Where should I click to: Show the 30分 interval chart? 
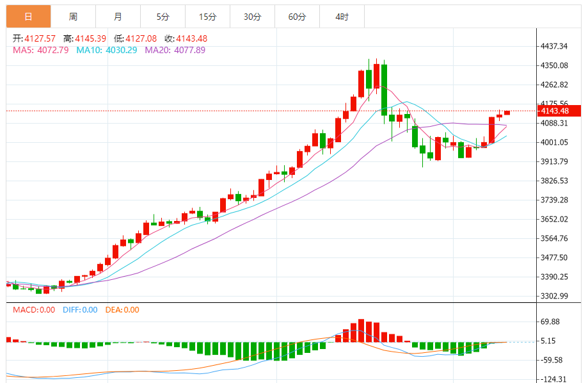click(252, 17)
